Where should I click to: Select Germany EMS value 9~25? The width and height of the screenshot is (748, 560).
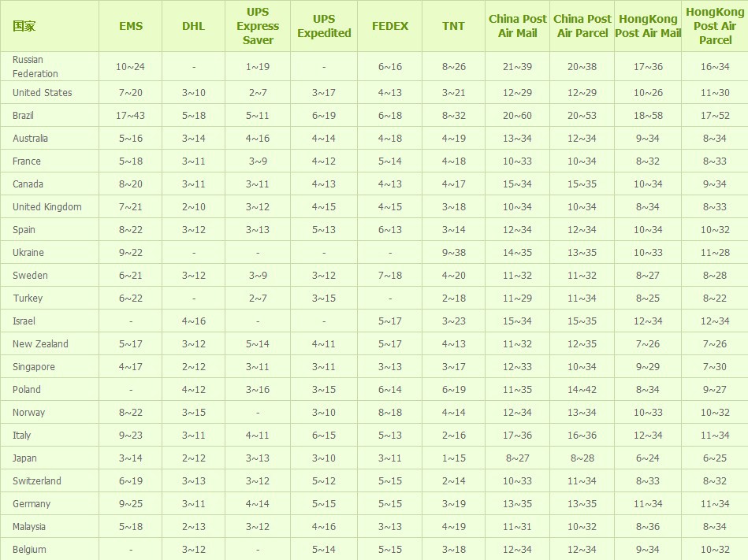[131, 504]
